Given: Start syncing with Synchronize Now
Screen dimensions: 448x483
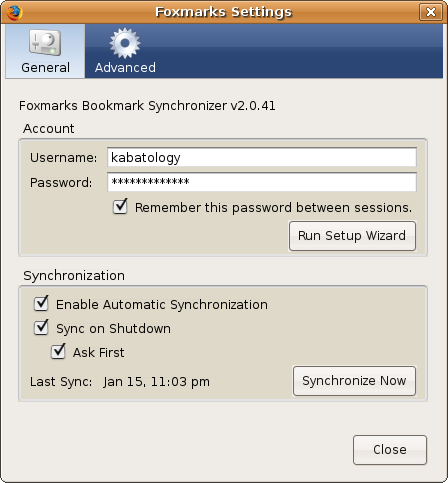Looking at the screenshot, I should click(354, 381).
